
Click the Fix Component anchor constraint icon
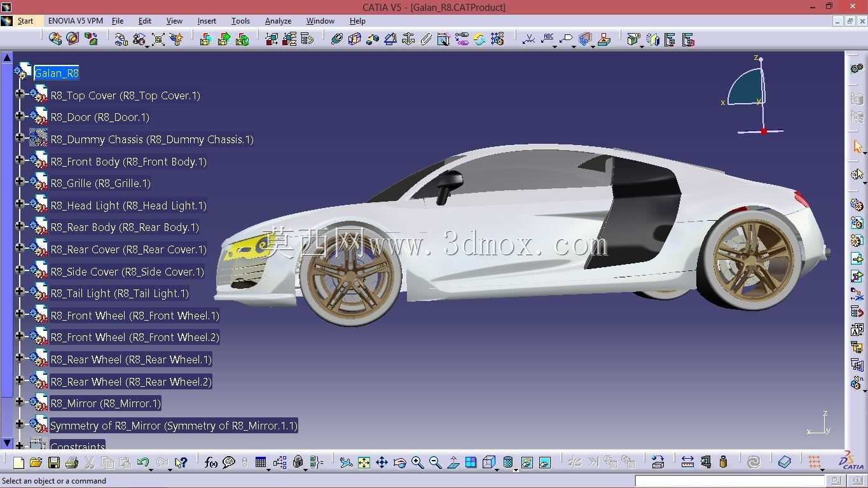pos(408,39)
